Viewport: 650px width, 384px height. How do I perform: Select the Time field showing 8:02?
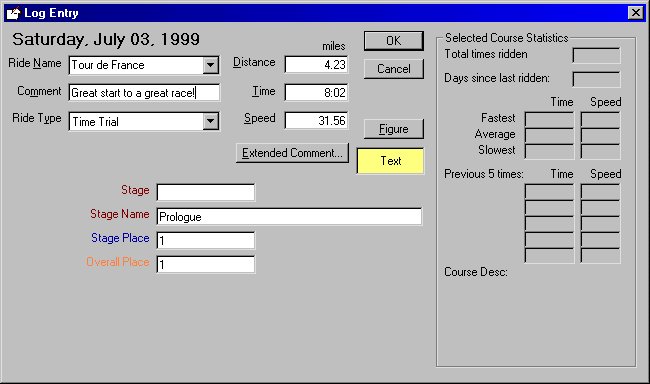click(316, 92)
